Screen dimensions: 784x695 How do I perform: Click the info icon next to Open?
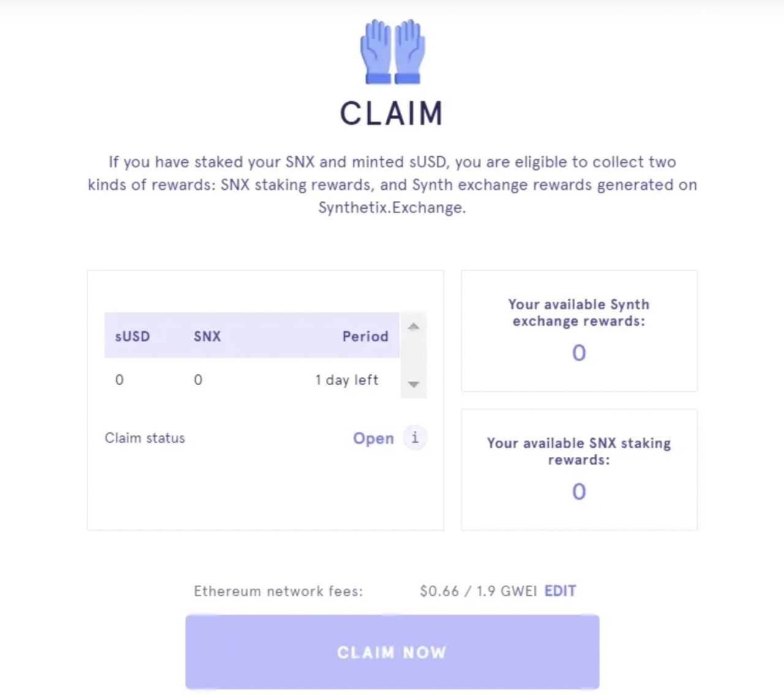click(415, 438)
